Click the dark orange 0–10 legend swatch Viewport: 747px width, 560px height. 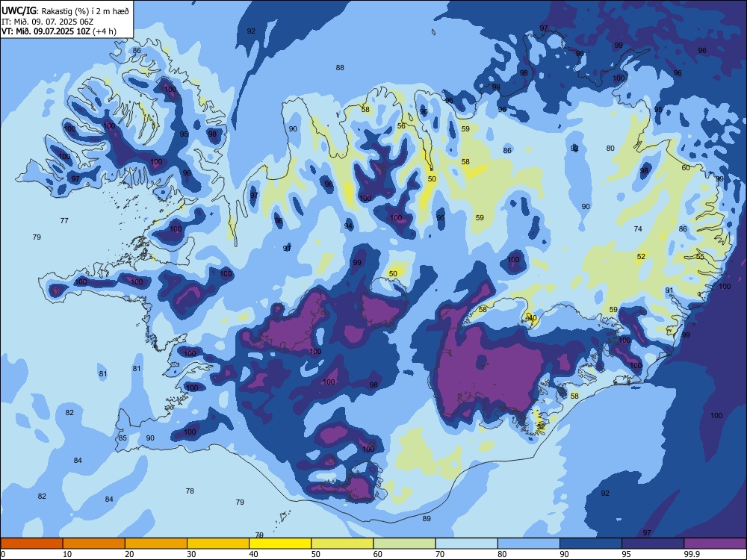[x=31, y=544]
